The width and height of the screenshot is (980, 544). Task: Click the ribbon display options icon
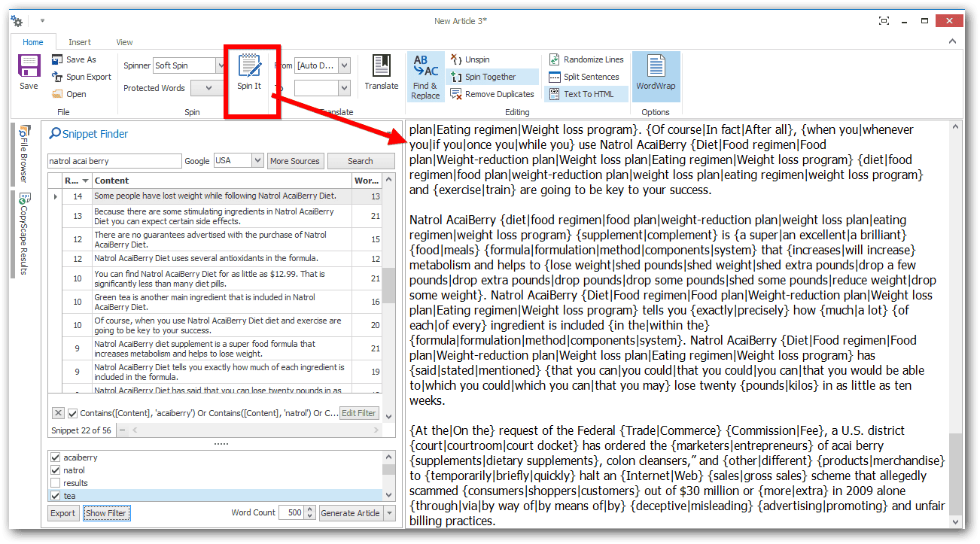click(x=884, y=21)
